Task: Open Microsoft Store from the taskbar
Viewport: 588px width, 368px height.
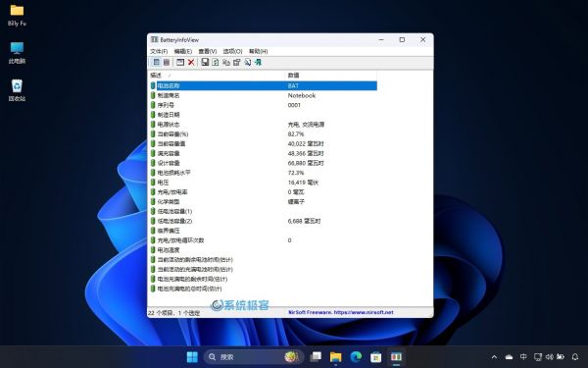Action: [375, 357]
